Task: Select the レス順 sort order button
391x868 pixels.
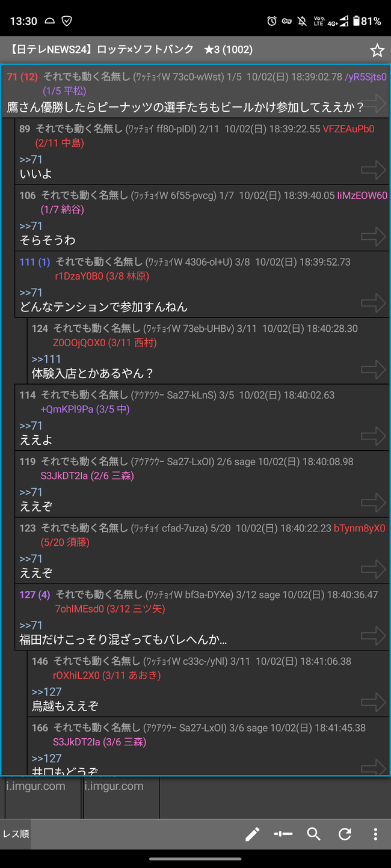Action: coord(16,834)
